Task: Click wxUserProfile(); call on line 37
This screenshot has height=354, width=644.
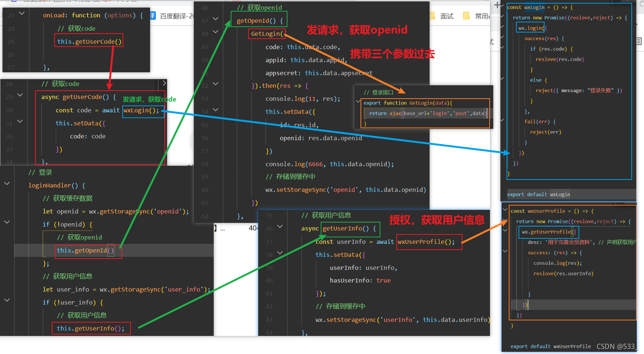Action: (426, 242)
